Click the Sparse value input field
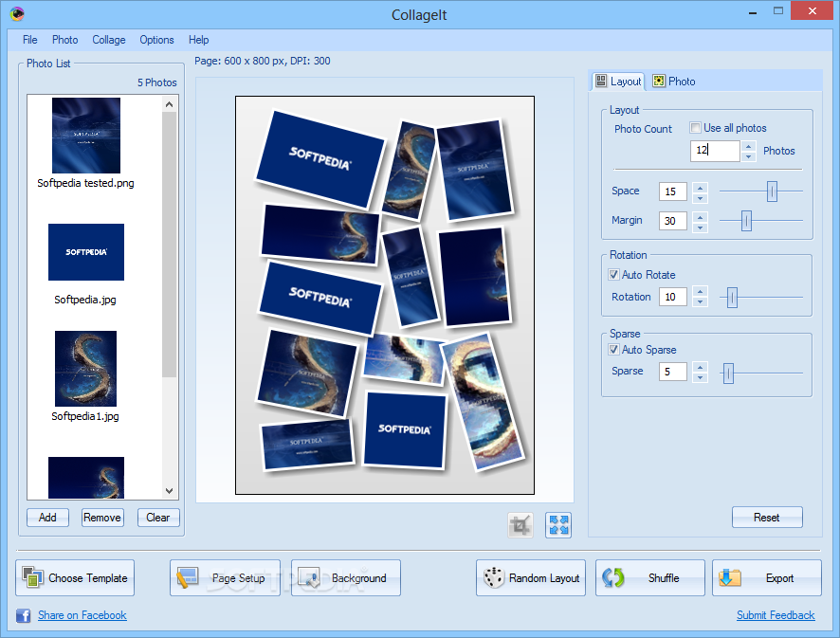Image resolution: width=840 pixels, height=638 pixels. [x=673, y=372]
